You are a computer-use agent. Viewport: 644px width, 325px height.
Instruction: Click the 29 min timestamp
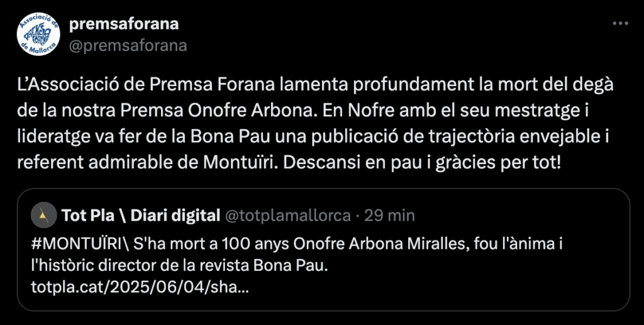(389, 216)
